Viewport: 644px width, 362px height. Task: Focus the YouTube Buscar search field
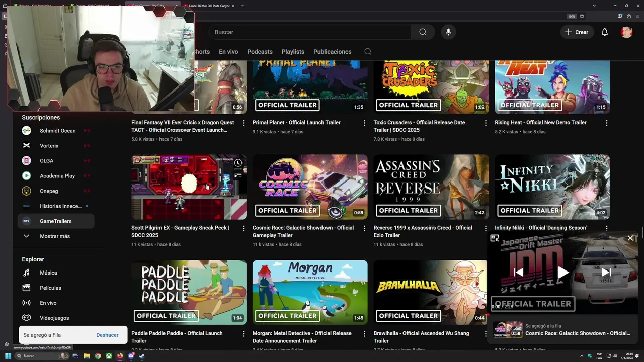point(309,32)
